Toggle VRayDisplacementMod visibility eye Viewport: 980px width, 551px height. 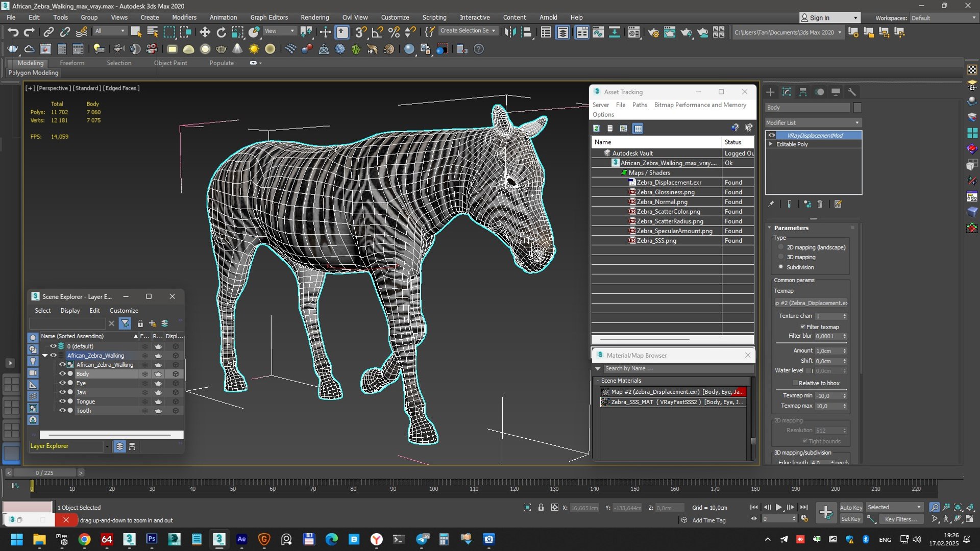coord(772,135)
